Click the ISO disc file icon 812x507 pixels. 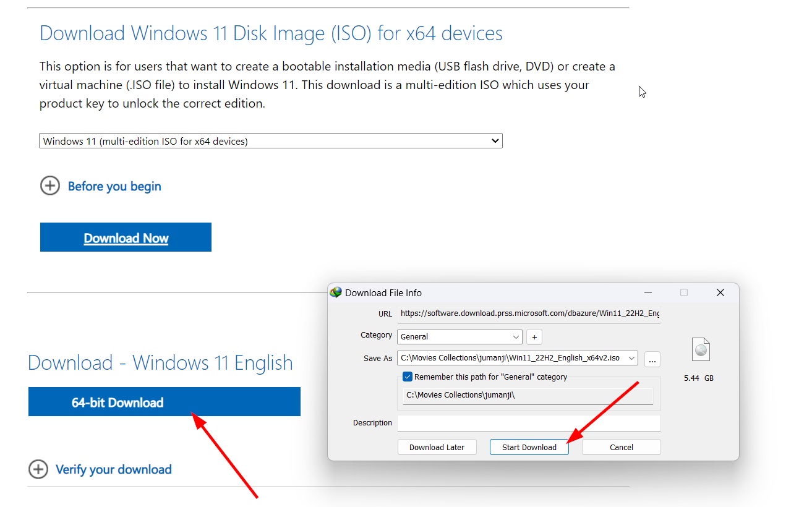(701, 349)
